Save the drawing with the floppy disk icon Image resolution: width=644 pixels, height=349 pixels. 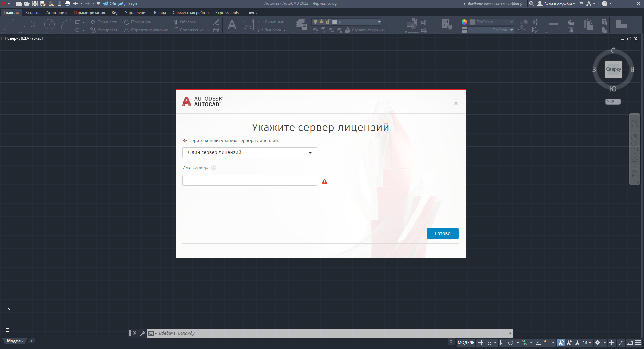click(x=35, y=4)
